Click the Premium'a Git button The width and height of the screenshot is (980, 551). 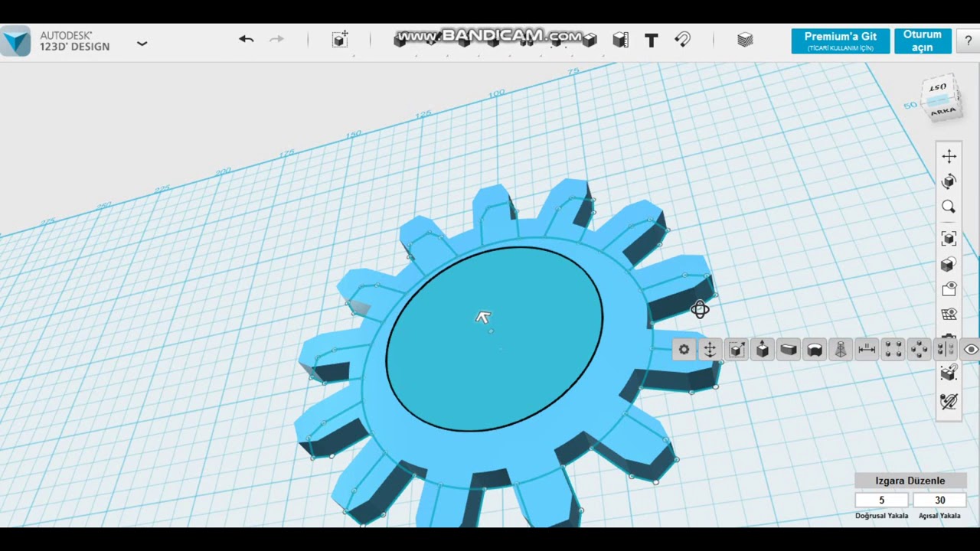841,41
